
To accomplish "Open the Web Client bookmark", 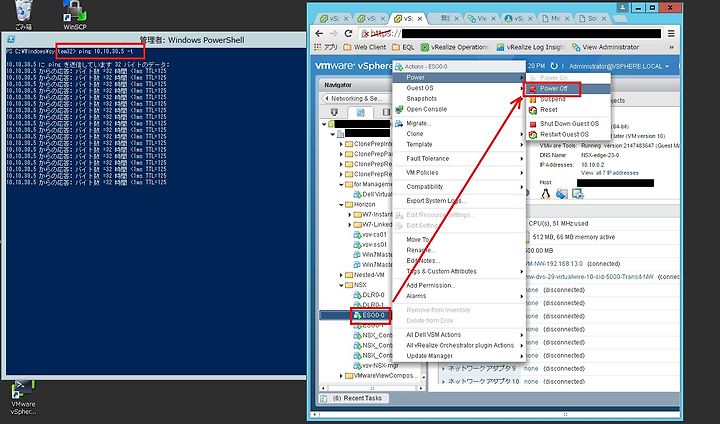I will (365, 47).
